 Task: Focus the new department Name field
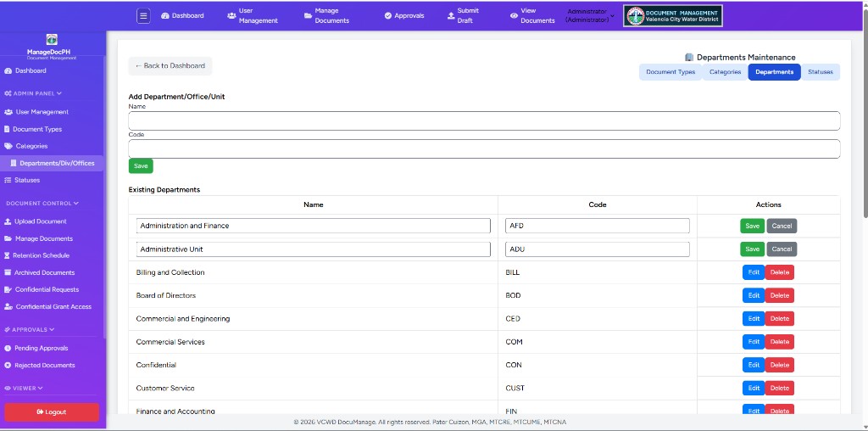pos(484,120)
